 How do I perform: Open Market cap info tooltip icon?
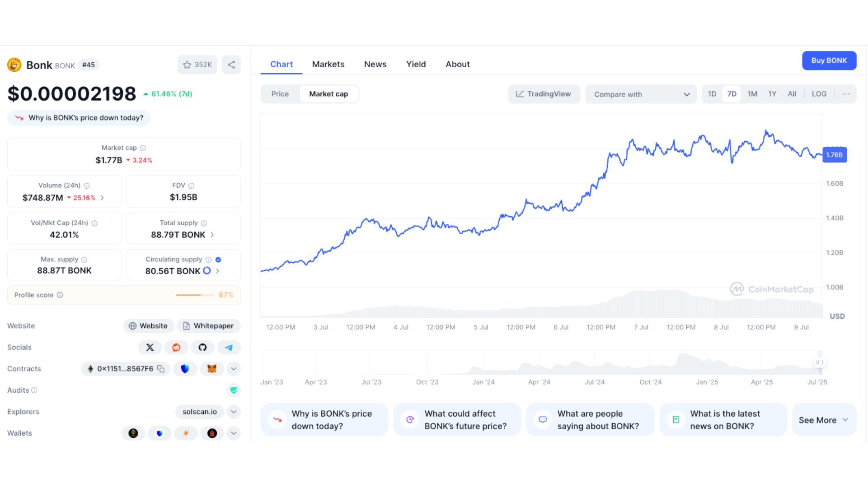point(143,148)
